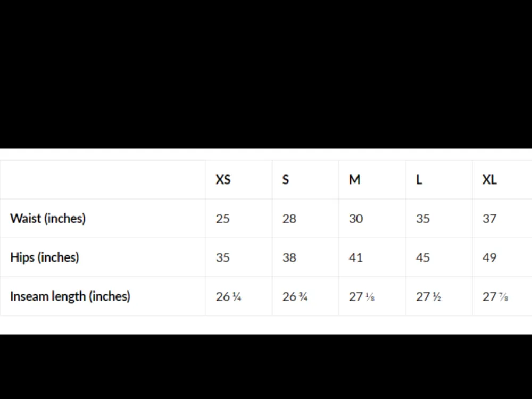Select the S size column header
Image resolution: width=532 pixels, height=399 pixels.
tap(286, 179)
